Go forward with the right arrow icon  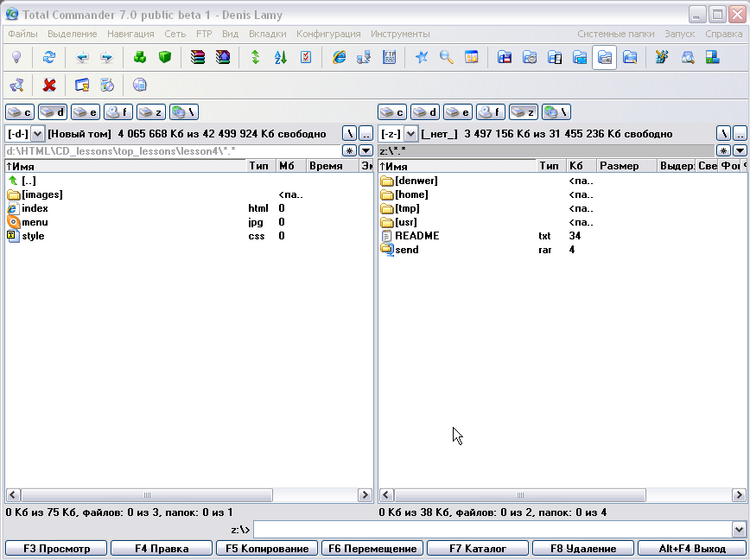pyautogui.click(x=106, y=57)
